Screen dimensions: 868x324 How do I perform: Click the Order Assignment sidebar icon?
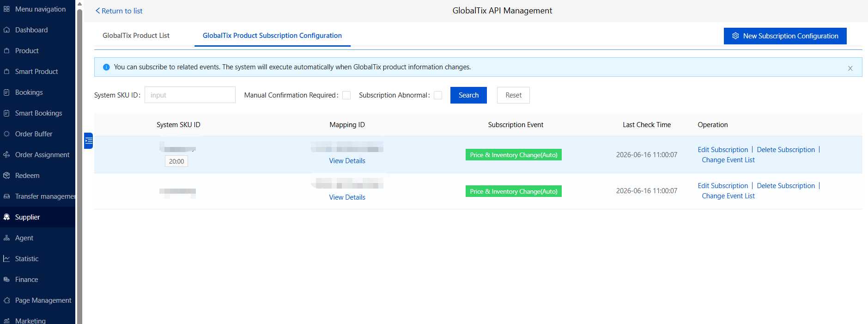click(6, 155)
